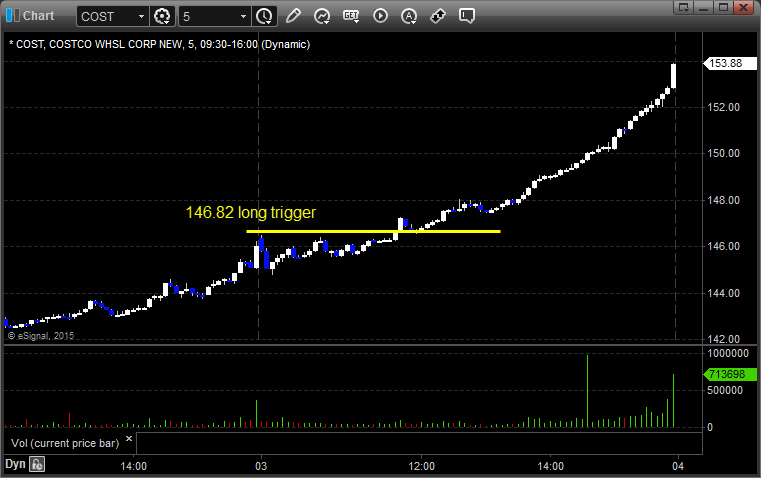Select the 146.82 long trigger text annotation
The image size is (761, 478).
(x=250, y=213)
